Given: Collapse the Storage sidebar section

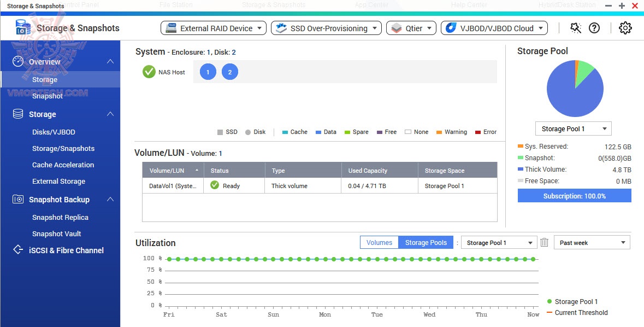Looking at the screenshot, I should pos(110,114).
